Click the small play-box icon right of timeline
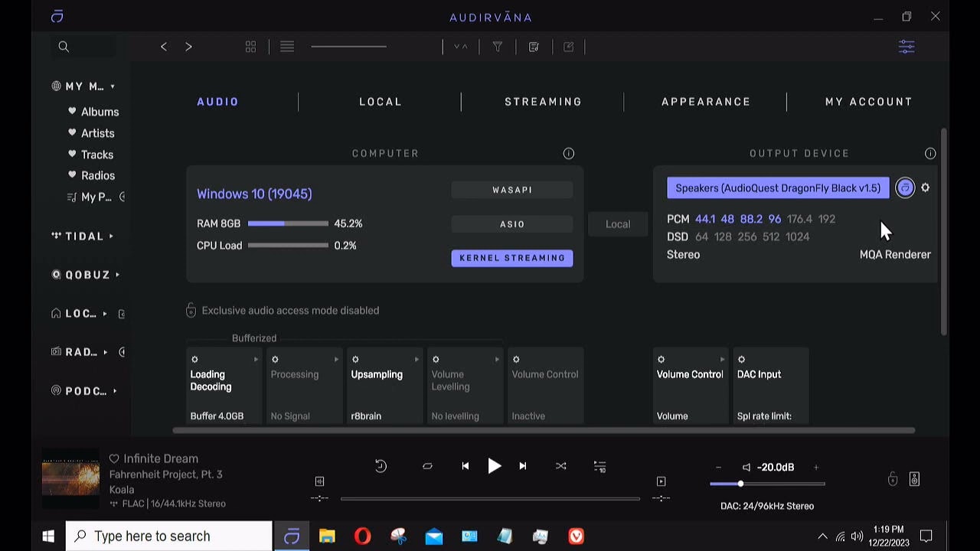Viewport: 980px width, 551px height. pyautogui.click(x=661, y=481)
